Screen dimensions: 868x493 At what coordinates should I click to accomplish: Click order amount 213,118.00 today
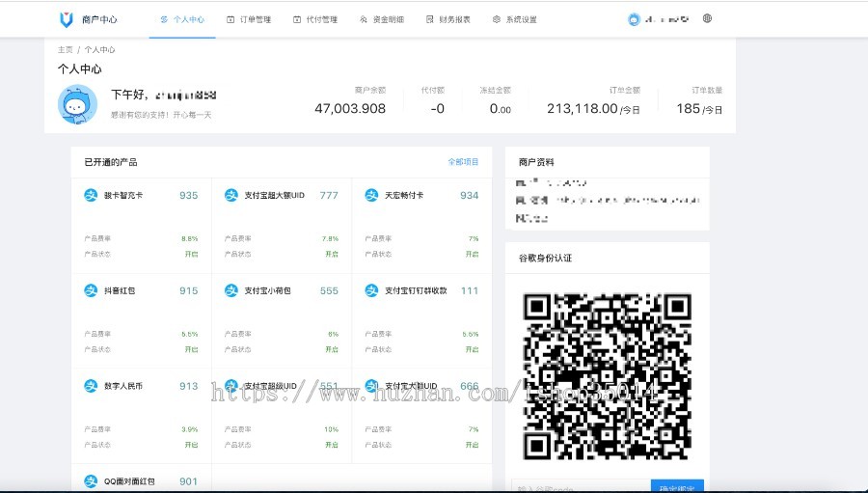pyautogui.click(x=593, y=109)
